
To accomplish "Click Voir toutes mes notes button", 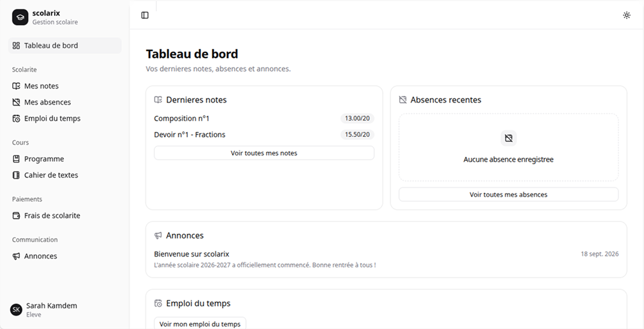I will pos(264,153).
